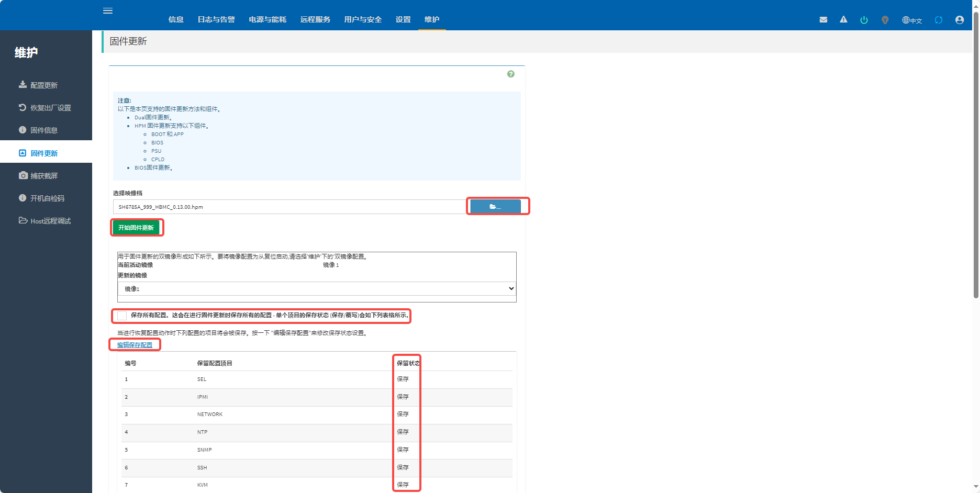Select 恢复出厂设置 in the sidebar

(50, 108)
